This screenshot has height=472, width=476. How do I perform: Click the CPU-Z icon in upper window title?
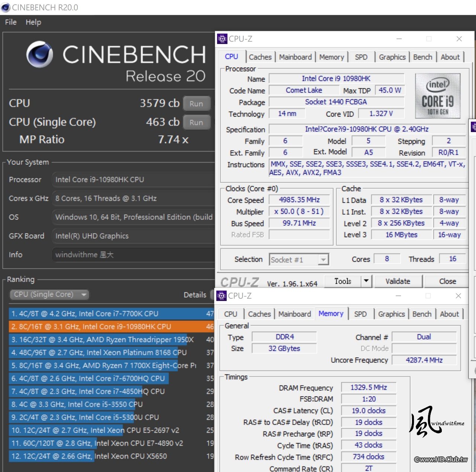(222, 39)
